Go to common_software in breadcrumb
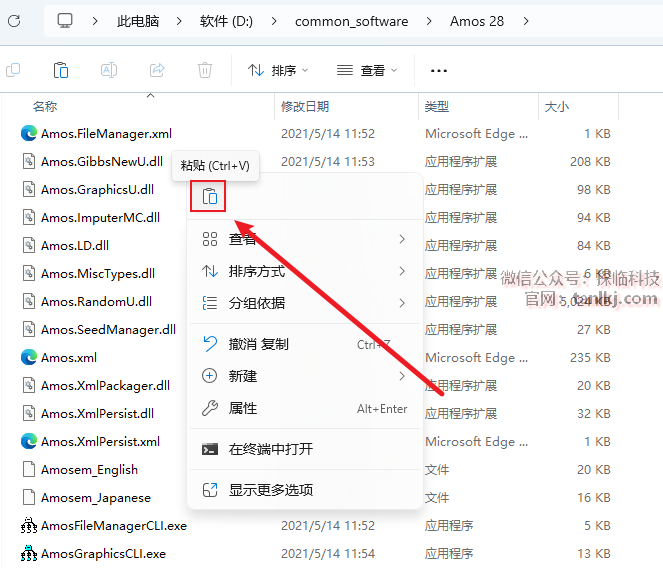Image resolution: width=663 pixels, height=568 pixels. click(351, 21)
